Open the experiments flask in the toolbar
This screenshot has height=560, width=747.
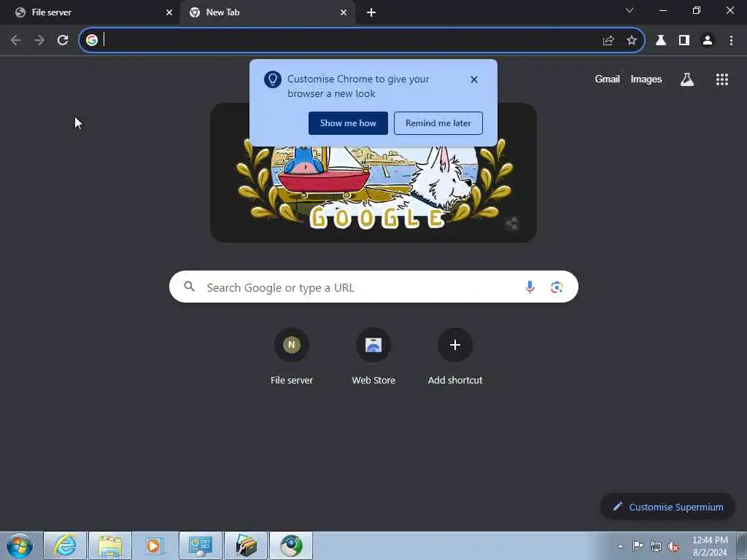[x=661, y=41]
